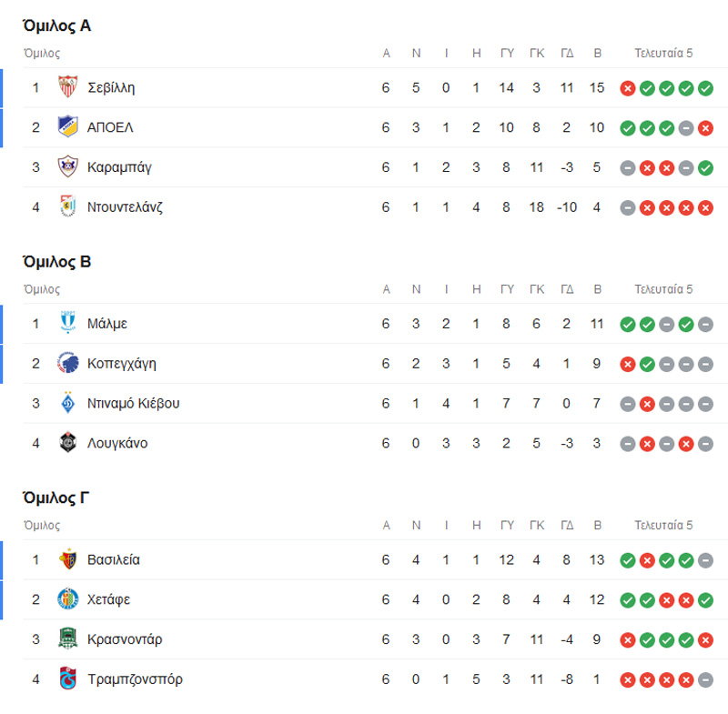Click the Ντουντελάνζ club badge
Screen dimensions: 728x714
[x=67, y=207]
